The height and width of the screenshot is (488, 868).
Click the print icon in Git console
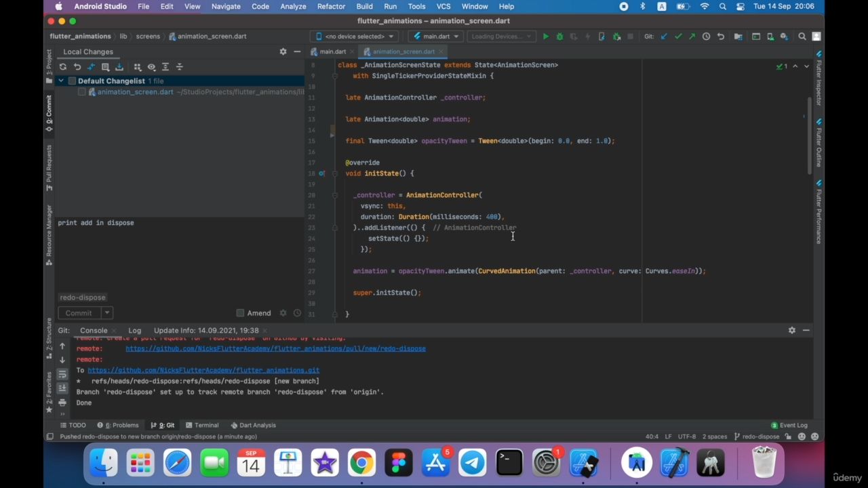pos(62,402)
